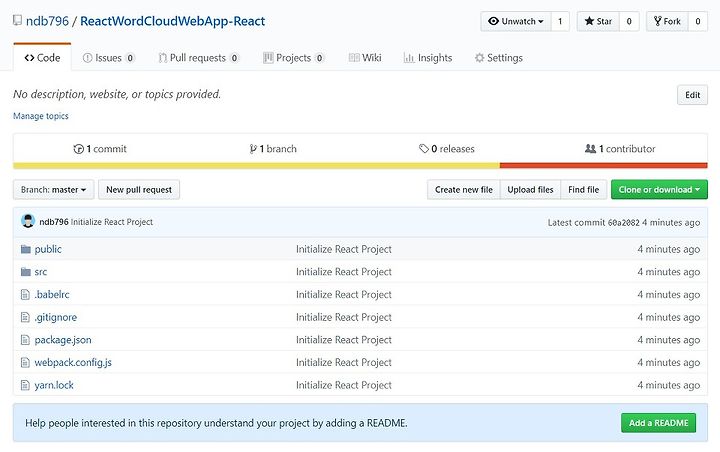The height and width of the screenshot is (452, 720).
Task: Click the book icon on the Wiki tab
Action: point(354,58)
